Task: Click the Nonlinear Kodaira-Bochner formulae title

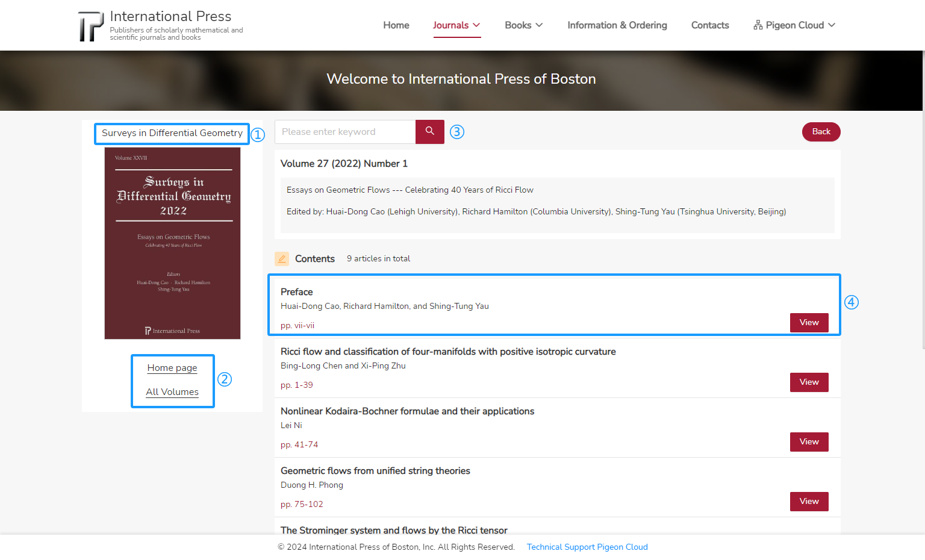Action: click(408, 411)
